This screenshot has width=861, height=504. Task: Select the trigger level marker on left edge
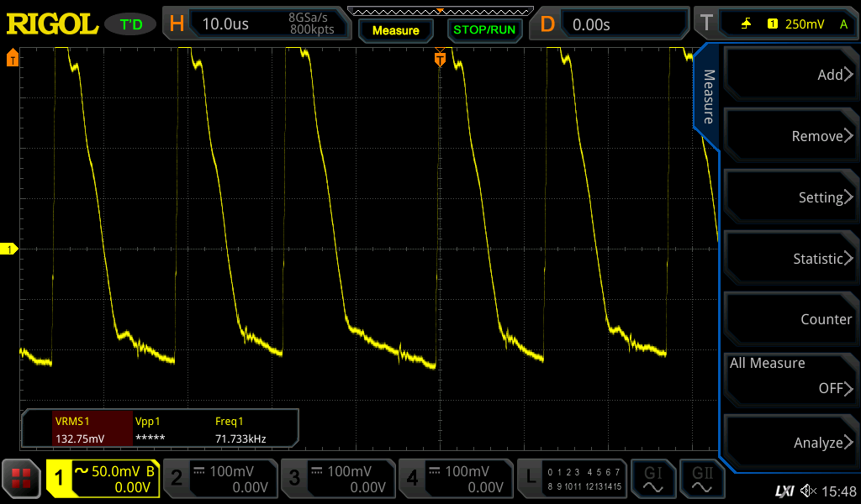click(x=12, y=58)
